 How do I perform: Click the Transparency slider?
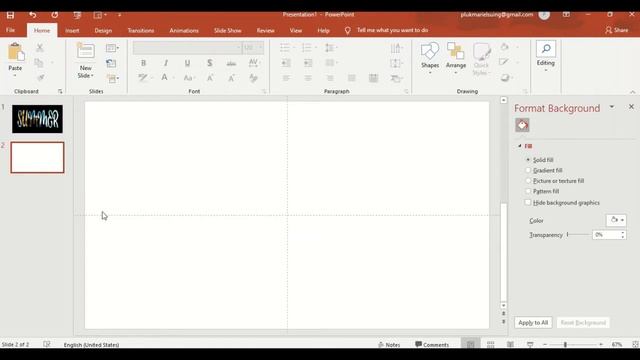(578, 235)
